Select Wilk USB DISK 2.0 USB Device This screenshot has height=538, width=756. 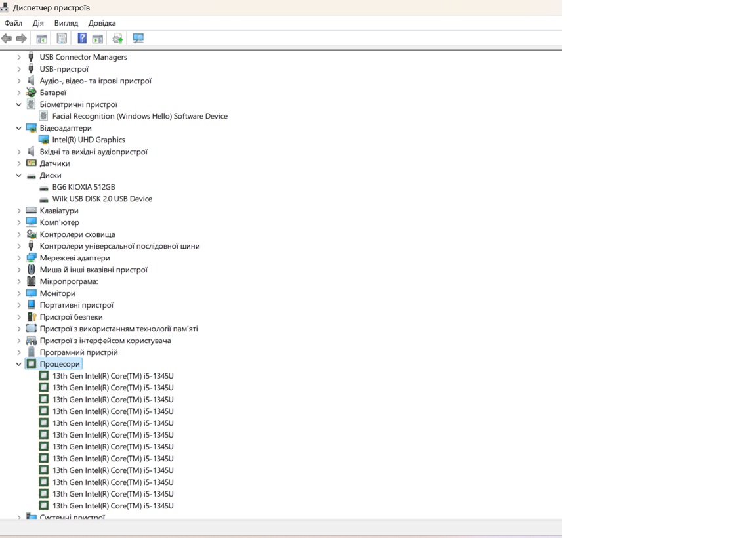tap(102, 199)
